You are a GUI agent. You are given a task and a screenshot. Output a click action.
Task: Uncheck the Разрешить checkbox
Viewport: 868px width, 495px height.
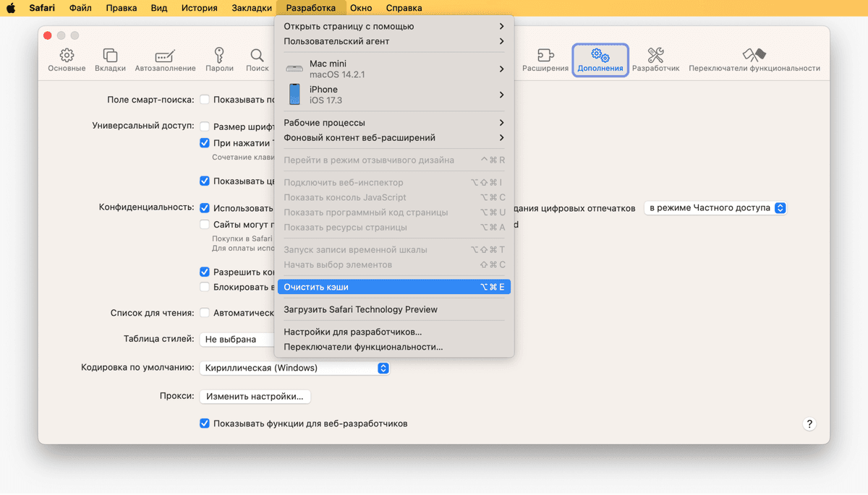pos(205,272)
